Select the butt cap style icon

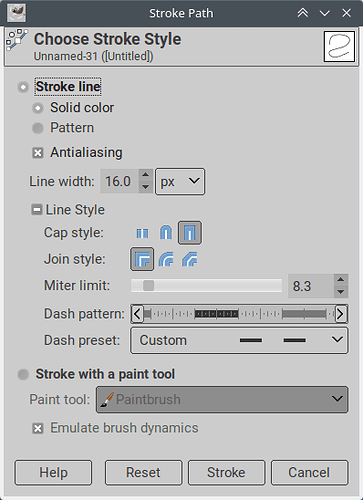(142, 233)
